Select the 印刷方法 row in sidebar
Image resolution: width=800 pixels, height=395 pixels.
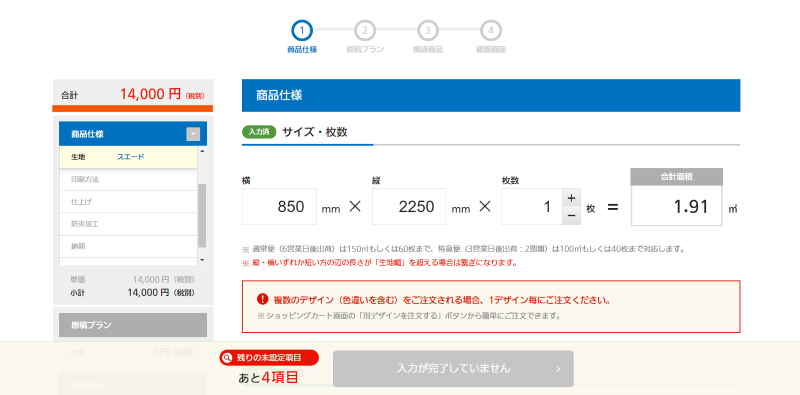(128, 180)
